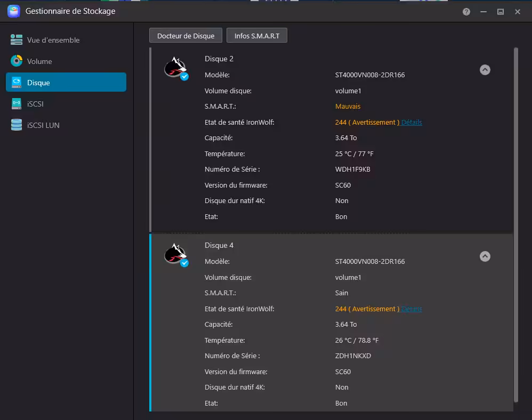
Task: Click the Vue d'ensemble sidebar icon
Action: pyautogui.click(x=17, y=39)
